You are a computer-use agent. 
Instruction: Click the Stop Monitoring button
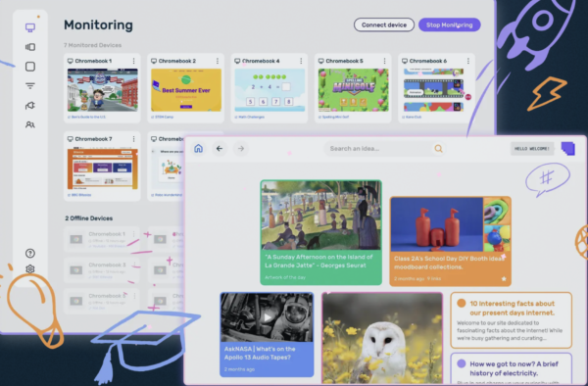tap(449, 25)
